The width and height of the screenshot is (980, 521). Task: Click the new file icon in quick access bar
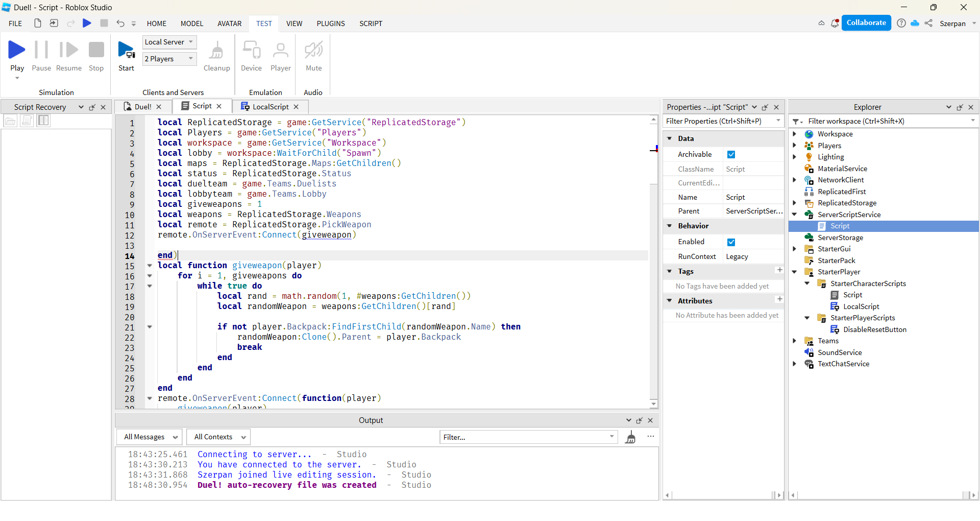(38, 23)
